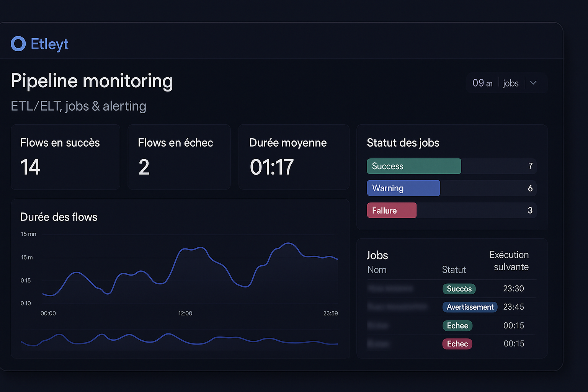The height and width of the screenshot is (392, 588).
Task: Open the Flows en échec card
Action: tap(179, 157)
